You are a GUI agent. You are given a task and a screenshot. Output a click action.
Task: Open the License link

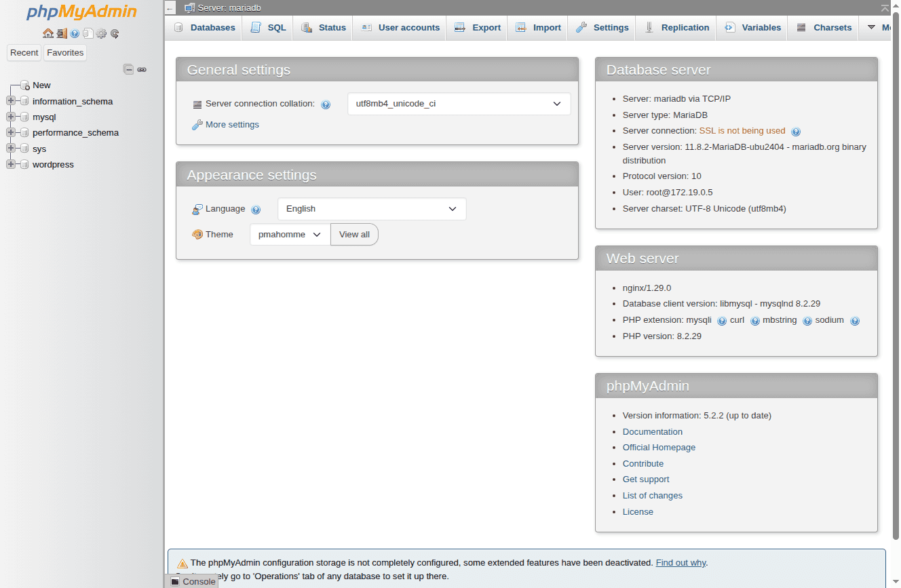pos(638,512)
